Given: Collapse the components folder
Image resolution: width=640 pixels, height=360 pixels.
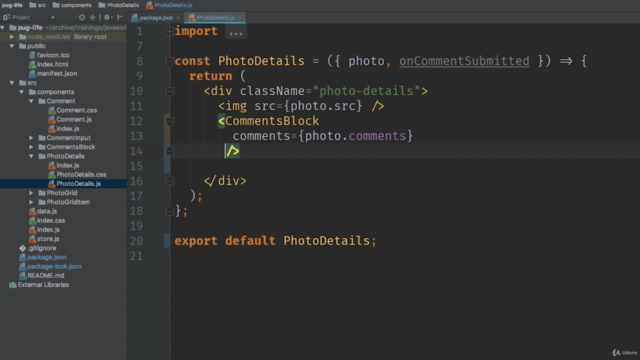Looking at the screenshot, I should (x=22, y=92).
